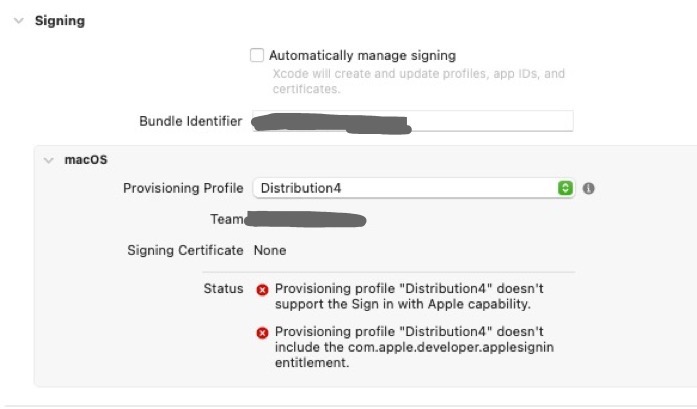Click the redacted Team value

tap(305, 220)
